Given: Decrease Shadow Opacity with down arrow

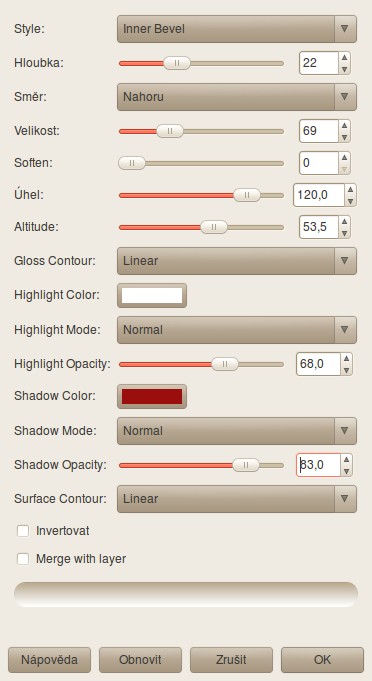Looking at the screenshot, I should [346, 471].
